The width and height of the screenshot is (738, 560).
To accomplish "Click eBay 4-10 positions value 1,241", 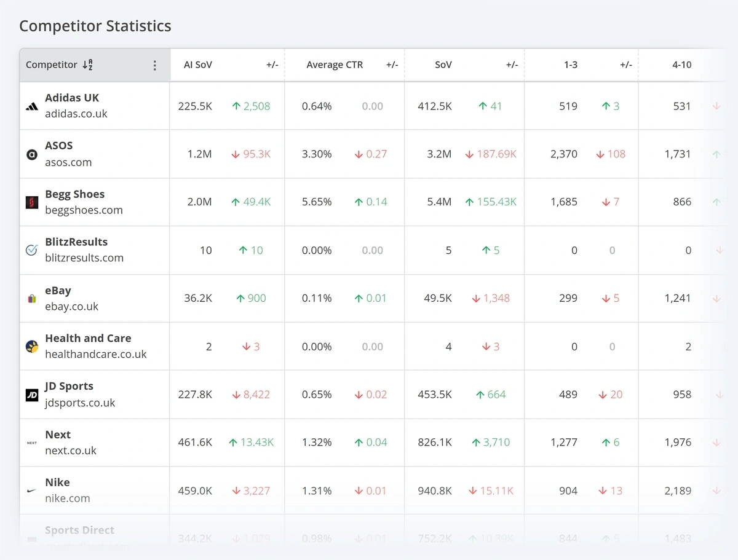I will pyautogui.click(x=678, y=299).
